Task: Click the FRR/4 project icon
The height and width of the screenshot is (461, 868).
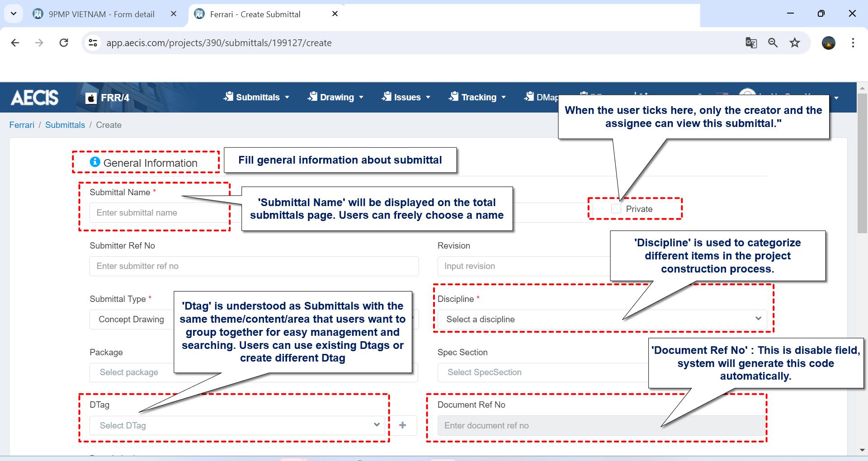Action: click(x=91, y=98)
